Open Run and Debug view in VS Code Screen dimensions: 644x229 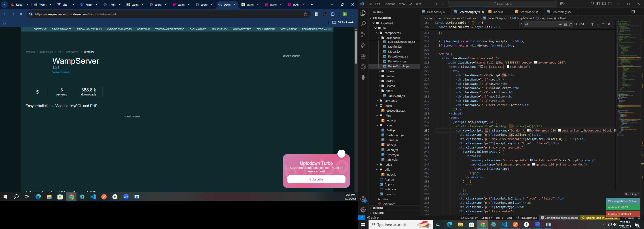click(x=363, y=45)
